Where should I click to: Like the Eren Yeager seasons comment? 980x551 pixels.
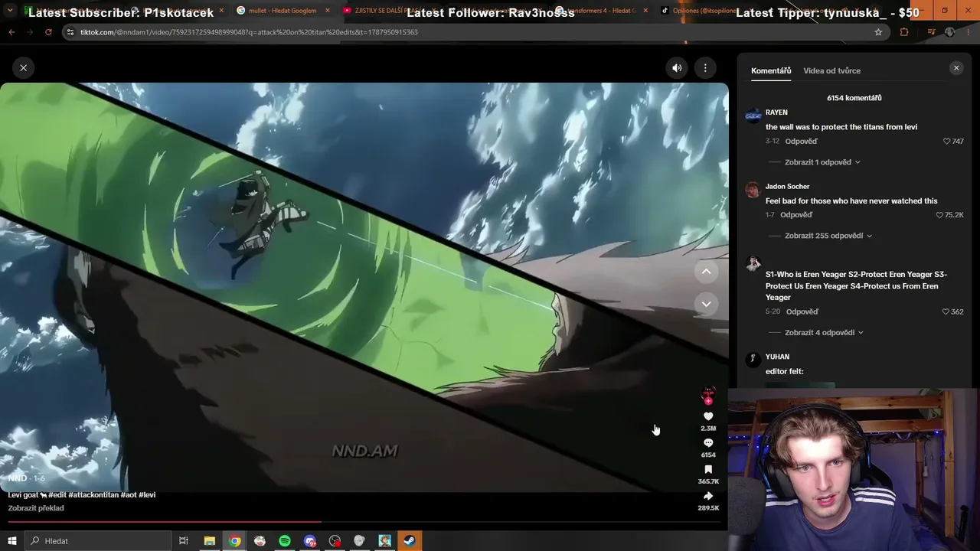(x=947, y=312)
